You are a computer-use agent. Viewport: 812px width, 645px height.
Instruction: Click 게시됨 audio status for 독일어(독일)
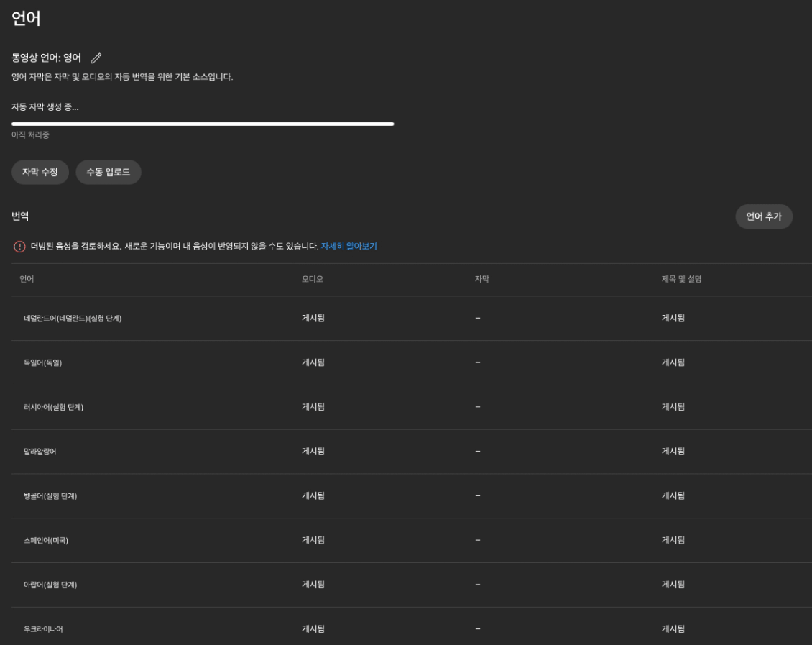click(313, 362)
